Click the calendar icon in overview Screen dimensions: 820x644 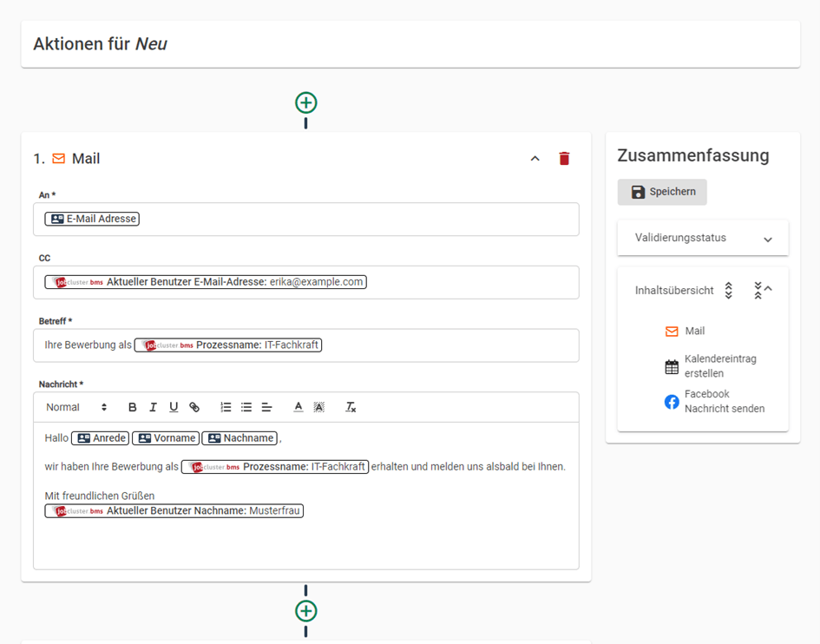click(672, 367)
